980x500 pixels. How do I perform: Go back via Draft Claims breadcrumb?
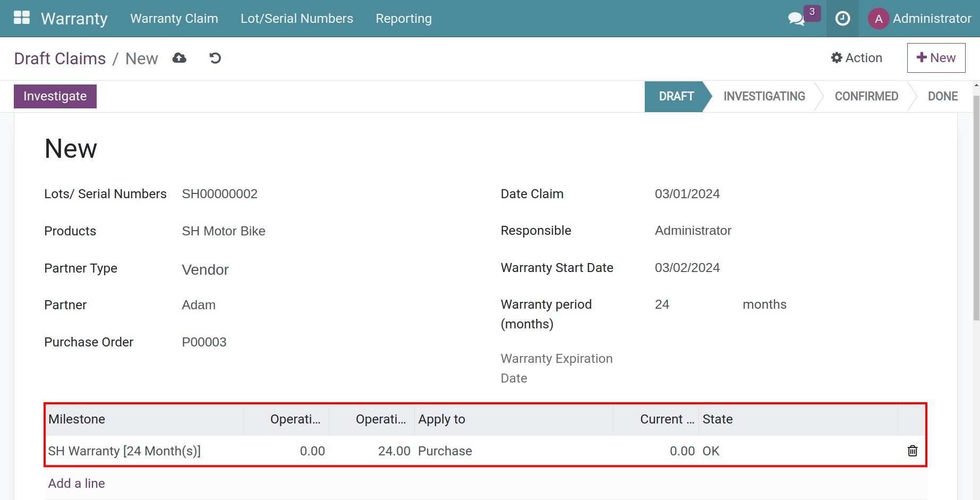click(59, 58)
